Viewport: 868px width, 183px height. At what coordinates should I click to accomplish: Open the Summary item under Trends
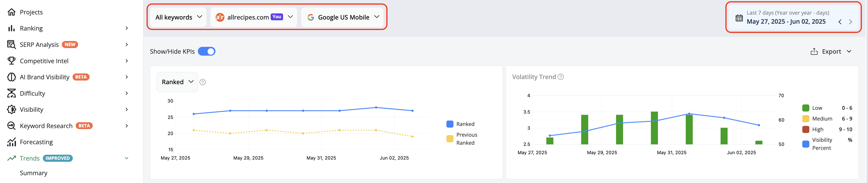pyautogui.click(x=34, y=173)
